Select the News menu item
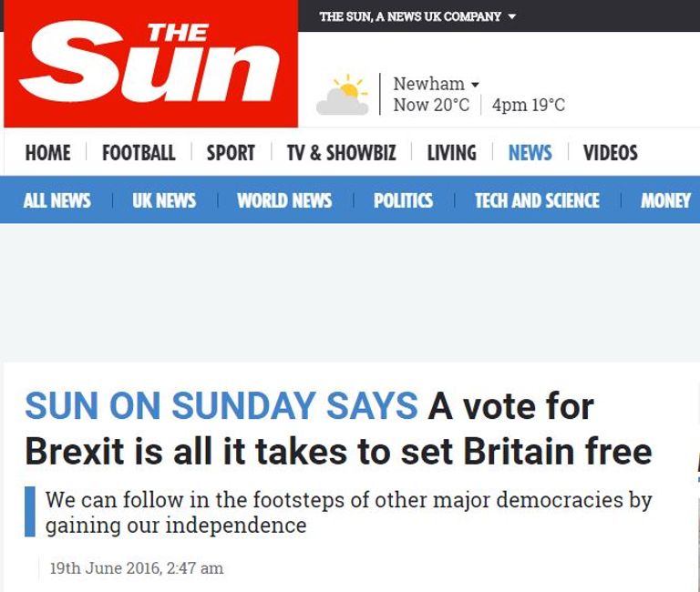 point(530,153)
